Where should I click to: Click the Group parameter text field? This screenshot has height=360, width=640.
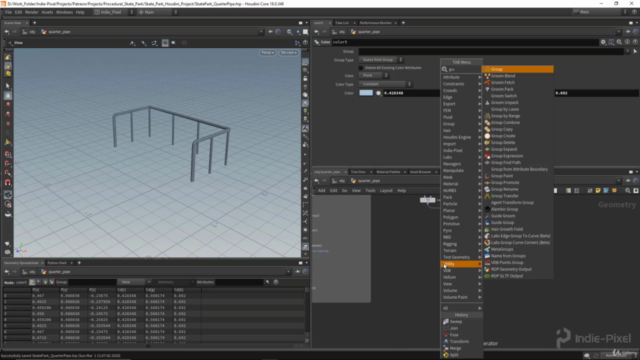[491, 51]
